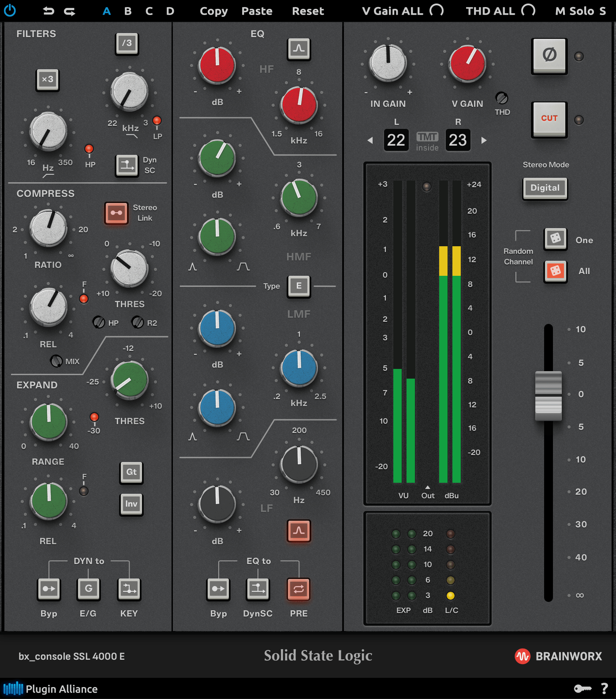Screen dimensions: 616x699
Task: Open the help question mark icon
Action: (x=605, y=688)
